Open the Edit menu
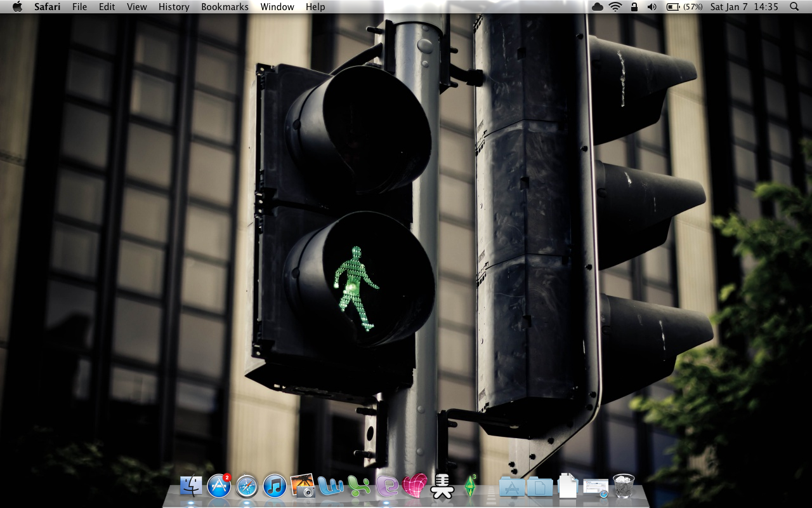The width and height of the screenshot is (812, 508). click(x=107, y=7)
